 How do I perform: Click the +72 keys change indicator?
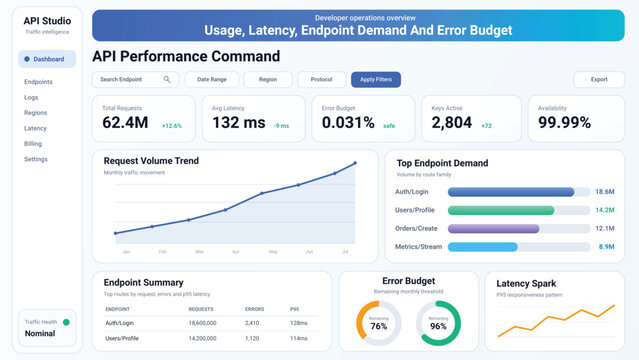[487, 126]
